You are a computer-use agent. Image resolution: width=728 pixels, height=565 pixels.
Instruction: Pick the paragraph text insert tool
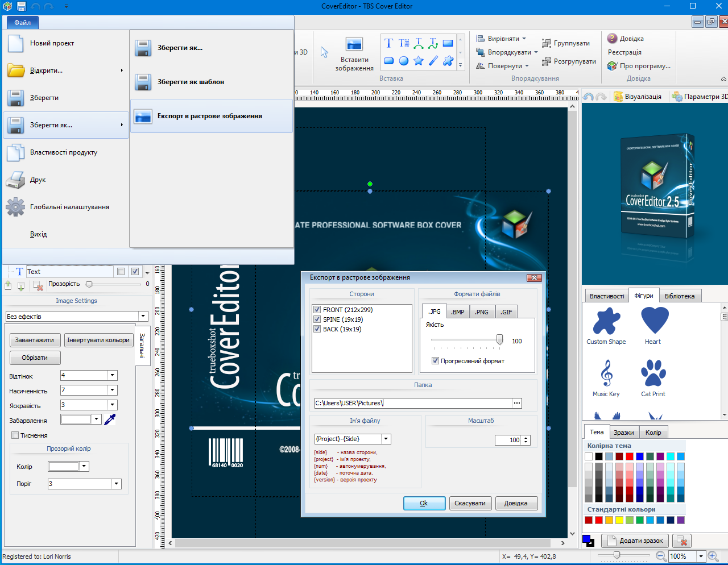tap(404, 43)
